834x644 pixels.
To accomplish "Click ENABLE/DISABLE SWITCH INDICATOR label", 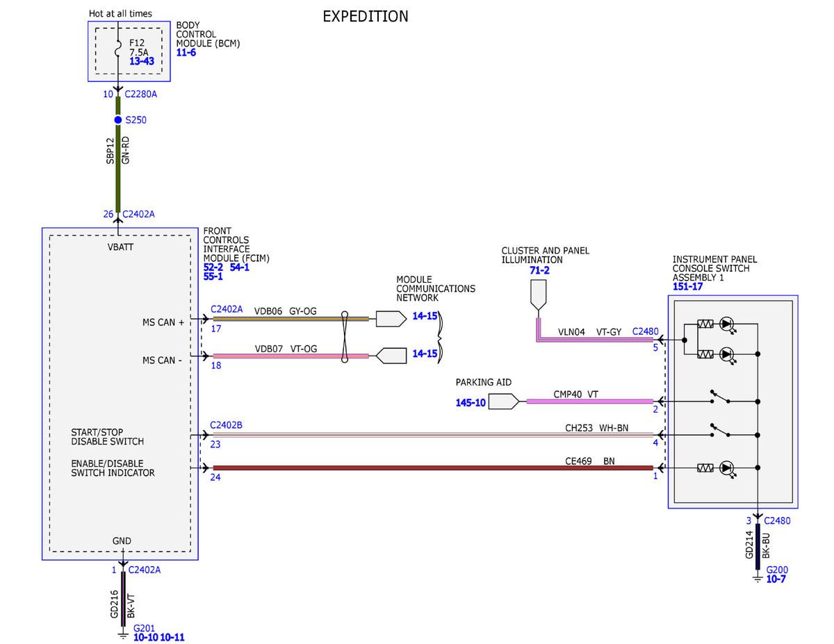I will click(113, 468).
